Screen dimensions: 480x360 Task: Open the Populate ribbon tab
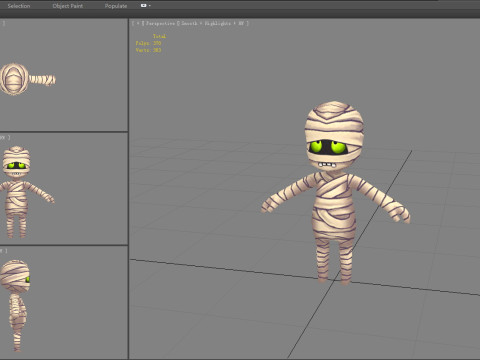[116, 6]
